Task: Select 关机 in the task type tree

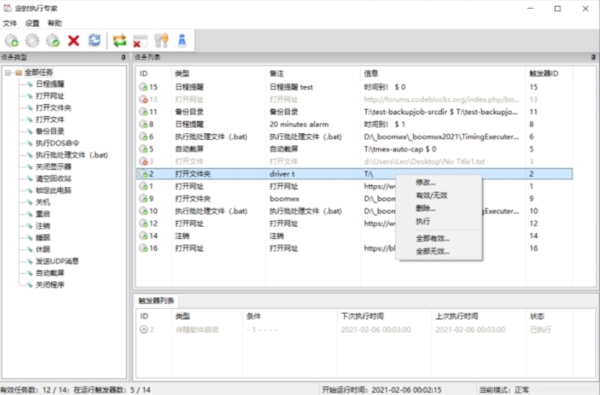Action: [43, 202]
